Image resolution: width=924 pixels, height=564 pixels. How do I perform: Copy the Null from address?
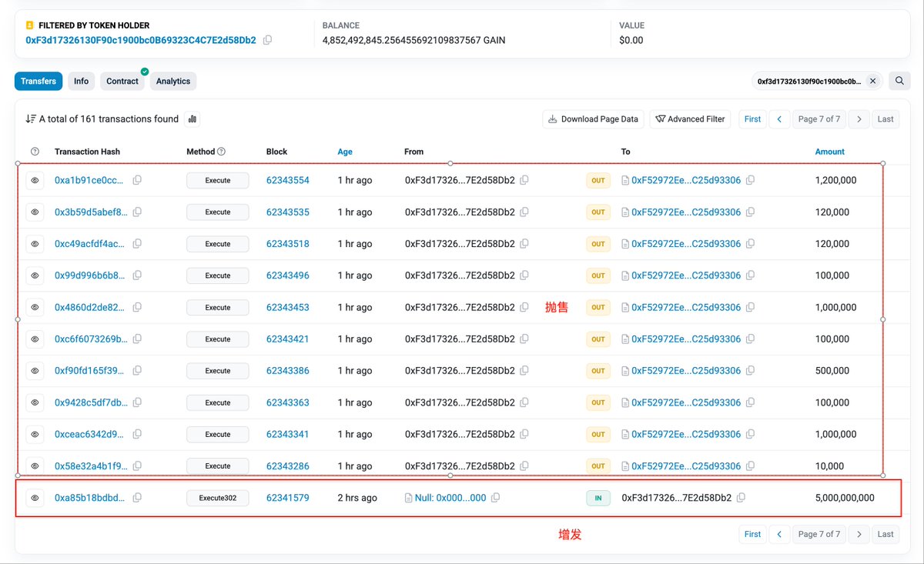495,498
